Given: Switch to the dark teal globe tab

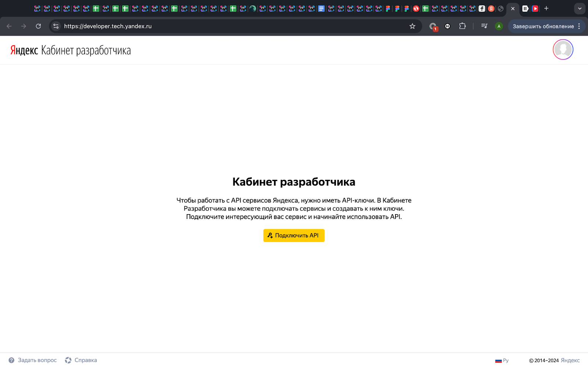Looking at the screenshot, I should pos(253,8).
